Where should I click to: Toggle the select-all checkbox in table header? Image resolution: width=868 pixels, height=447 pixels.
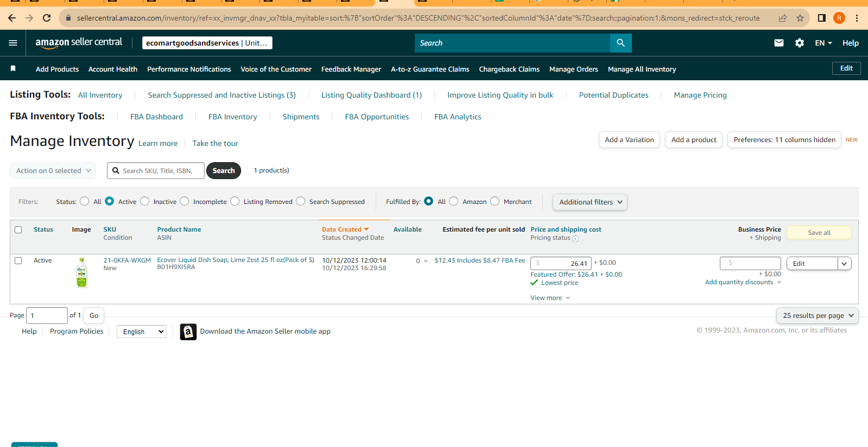(x=18, y=230)
